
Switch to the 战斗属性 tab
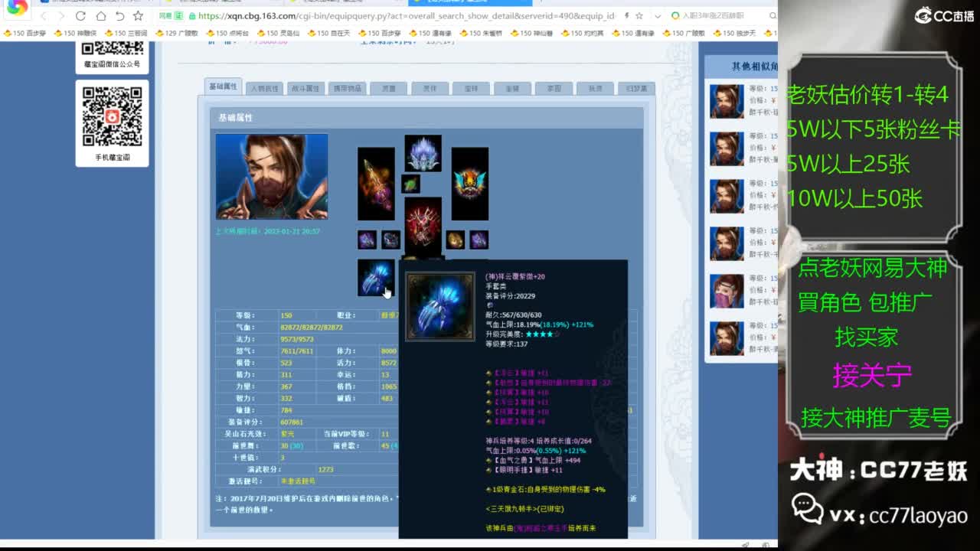pos(306,88)
